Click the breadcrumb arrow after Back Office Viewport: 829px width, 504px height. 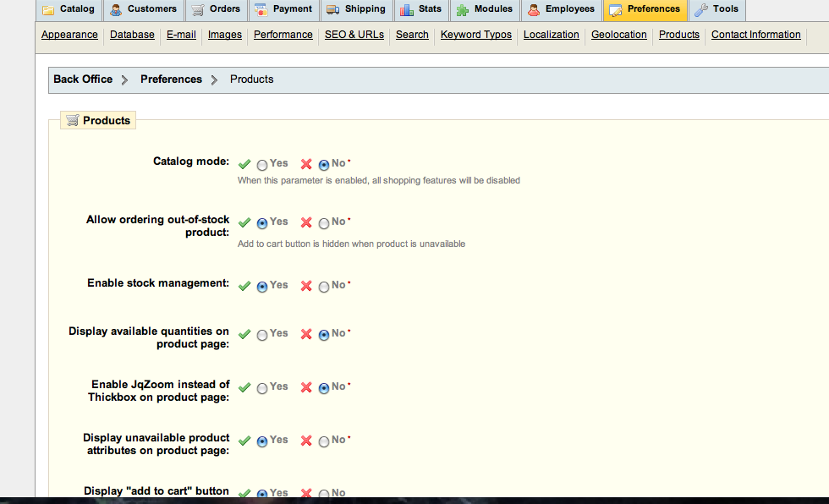(125, 79)
